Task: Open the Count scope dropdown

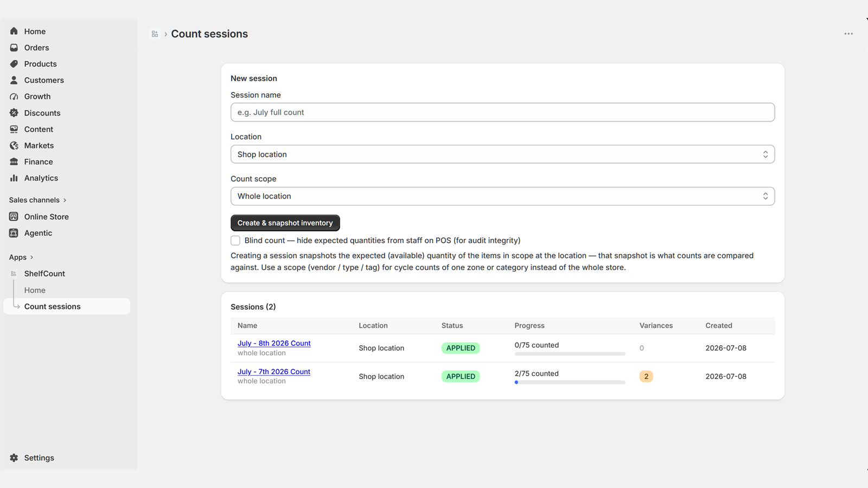Action: [x=502, y=196]
